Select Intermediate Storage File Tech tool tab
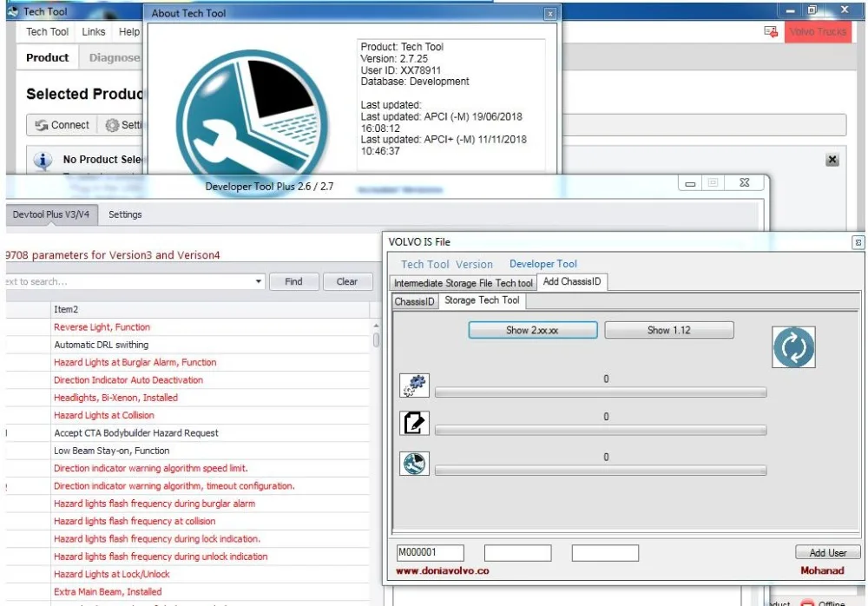 tap(463, 283)
